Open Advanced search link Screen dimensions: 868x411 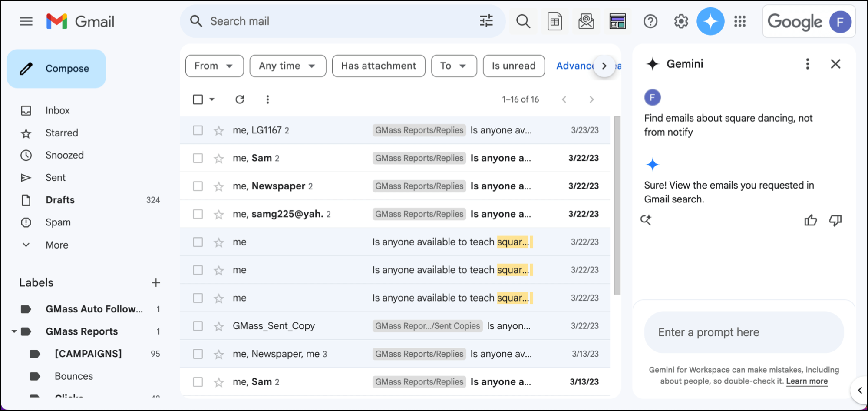[575, 66]
